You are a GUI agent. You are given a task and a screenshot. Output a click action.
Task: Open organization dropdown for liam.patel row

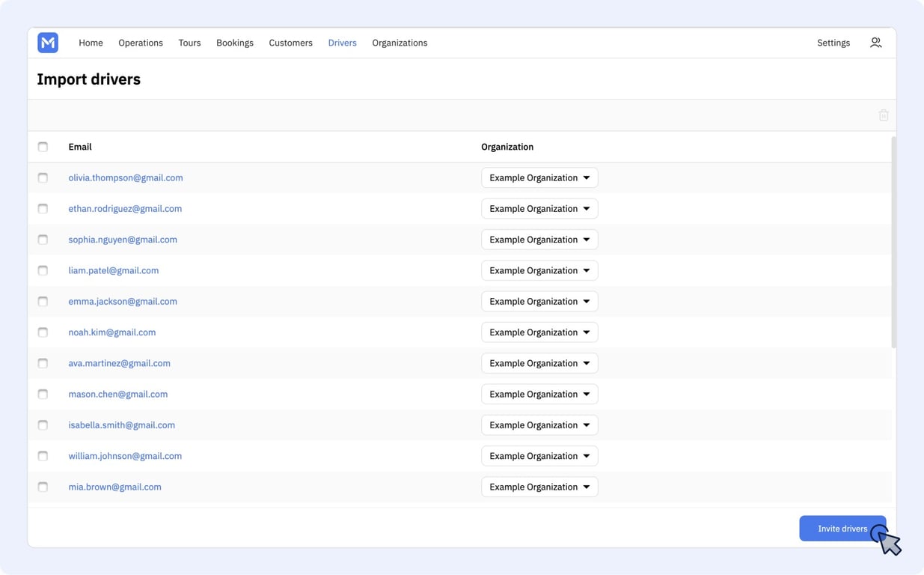pyautogui.click(x=539, y=270)
